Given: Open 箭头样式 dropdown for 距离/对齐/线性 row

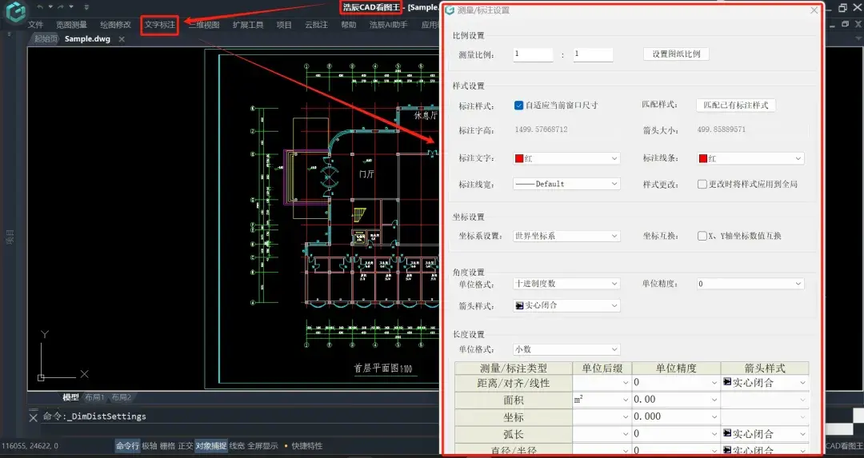Looking at the screenshot, I should (x=765, y=382).
